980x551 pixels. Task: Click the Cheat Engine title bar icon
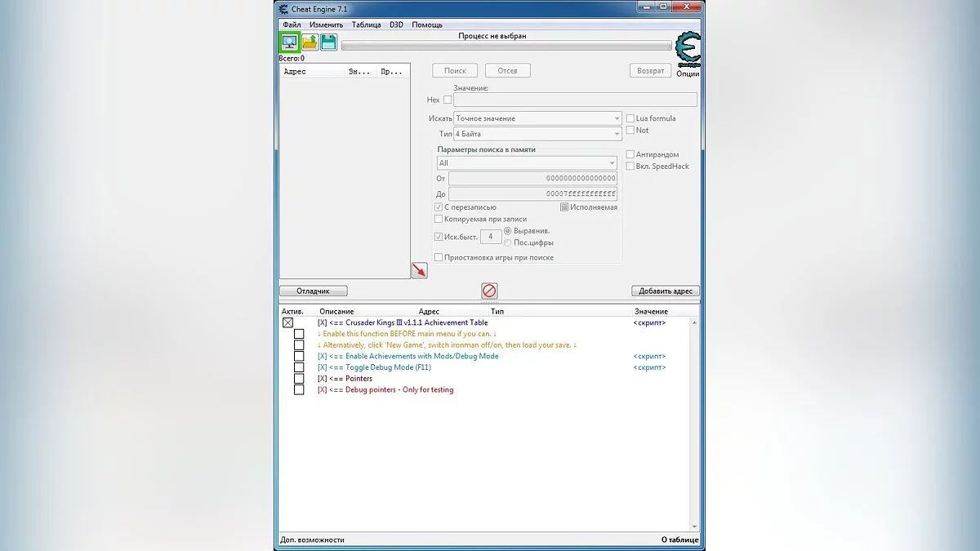click(x=283, y=9)
